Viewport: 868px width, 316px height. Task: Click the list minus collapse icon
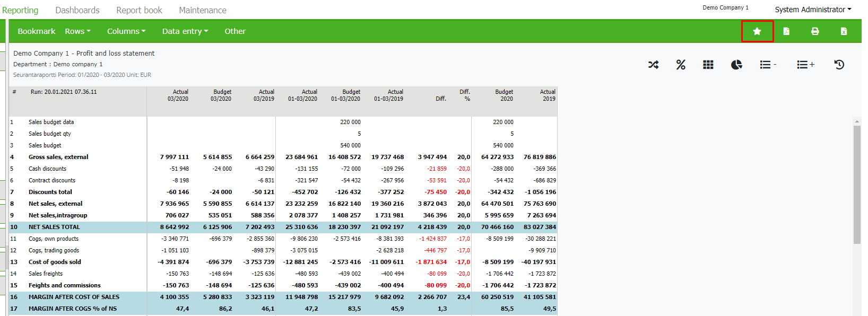(768, 65)
